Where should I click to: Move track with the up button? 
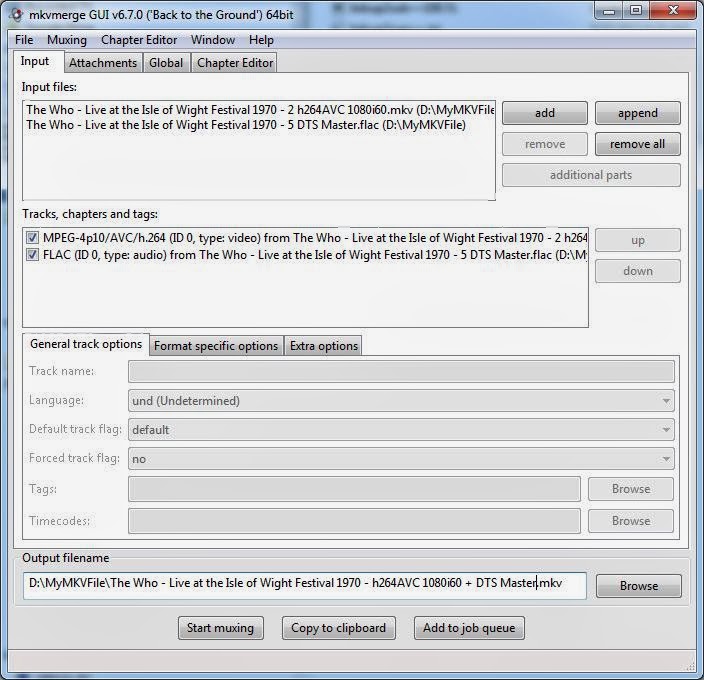[638, 240]
